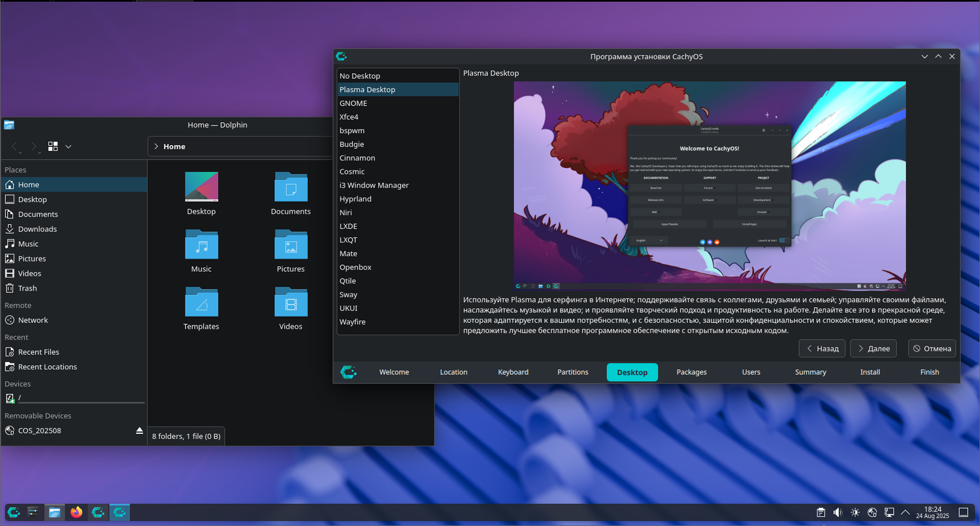The height and width of the screenshot is (526, 980).
Task: Click the Plasma Desktop preview image
Action: coord(710,186)
